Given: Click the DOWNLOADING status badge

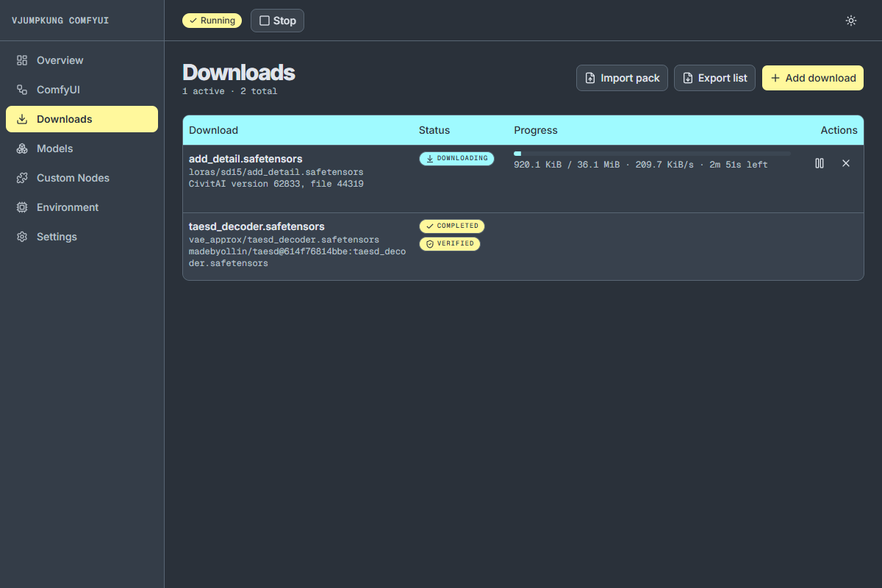Looking at the screenshot, I should [x=456, y=158].
